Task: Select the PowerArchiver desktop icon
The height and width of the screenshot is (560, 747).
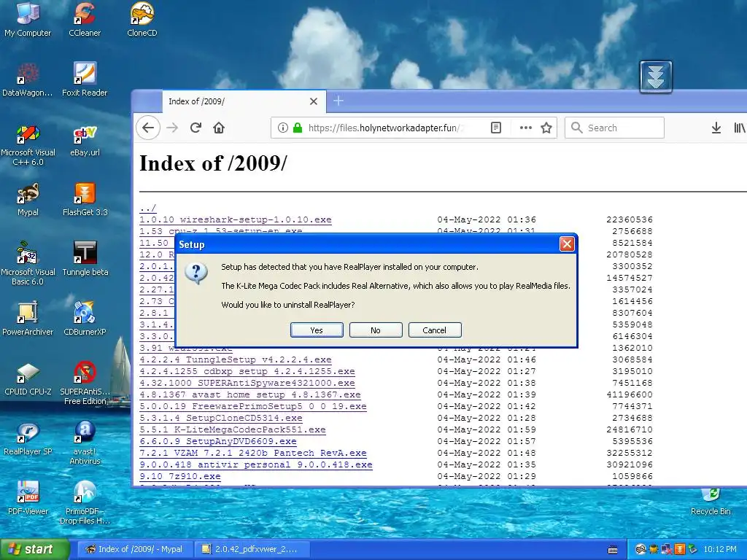Action: 28,319
